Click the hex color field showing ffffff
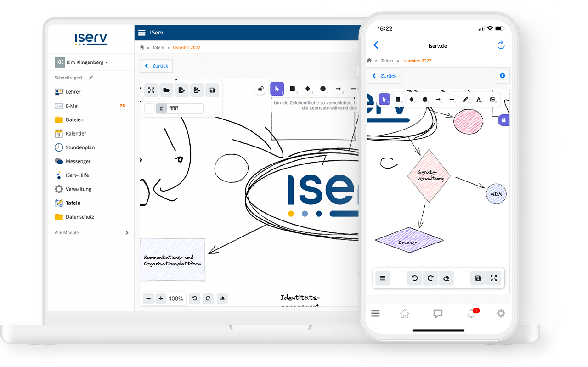588x367 pixels. tap(185, 108)
